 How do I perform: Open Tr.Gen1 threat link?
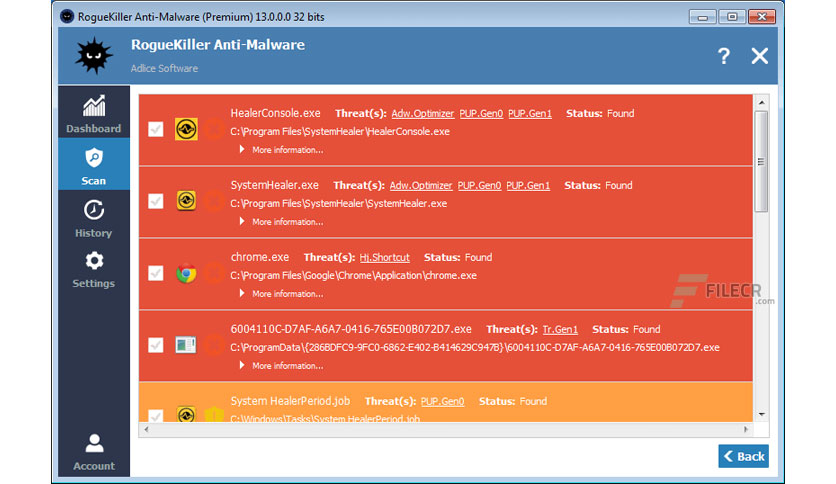click(560, 329)
